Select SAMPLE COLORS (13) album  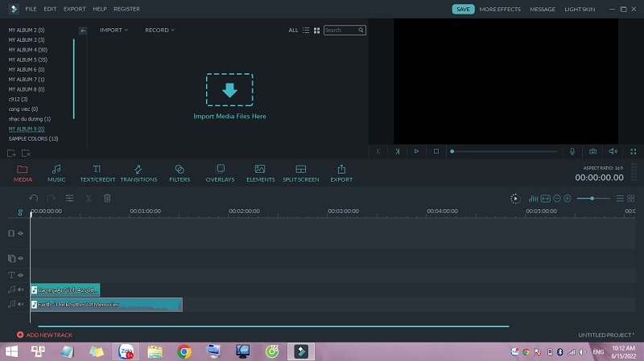click(33, 138)
